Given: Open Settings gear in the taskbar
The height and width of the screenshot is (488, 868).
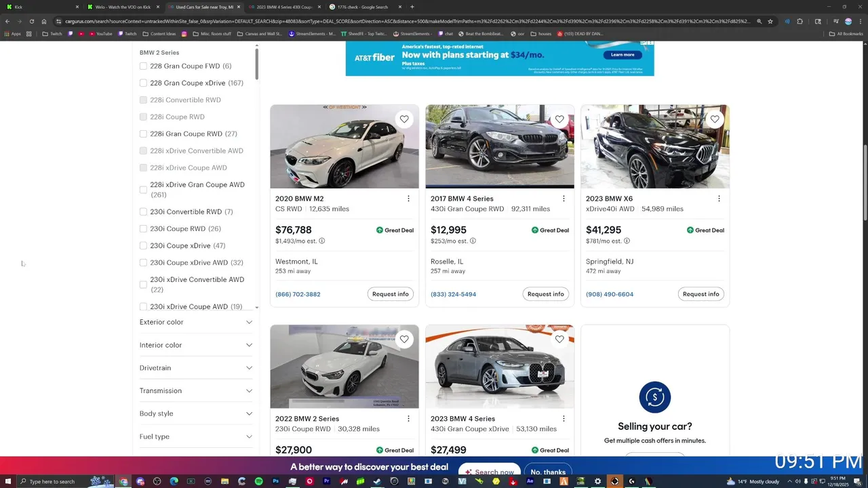Looking at the screenshot, I should click(597, 481).
